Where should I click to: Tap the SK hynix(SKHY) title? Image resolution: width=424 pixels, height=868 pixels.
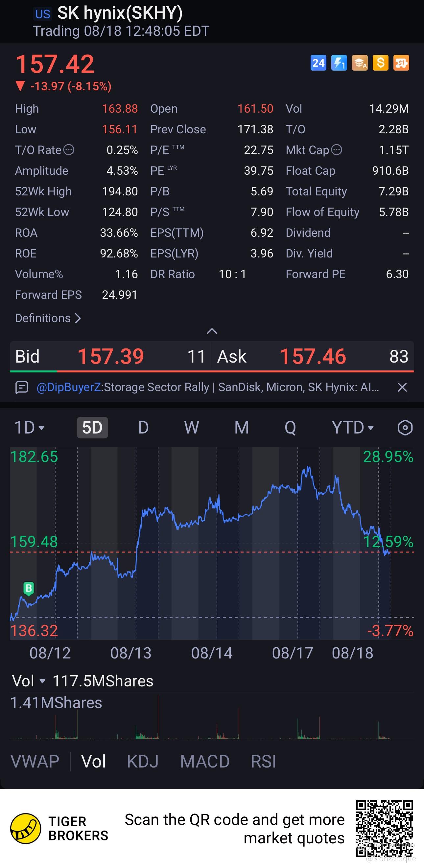120,13
